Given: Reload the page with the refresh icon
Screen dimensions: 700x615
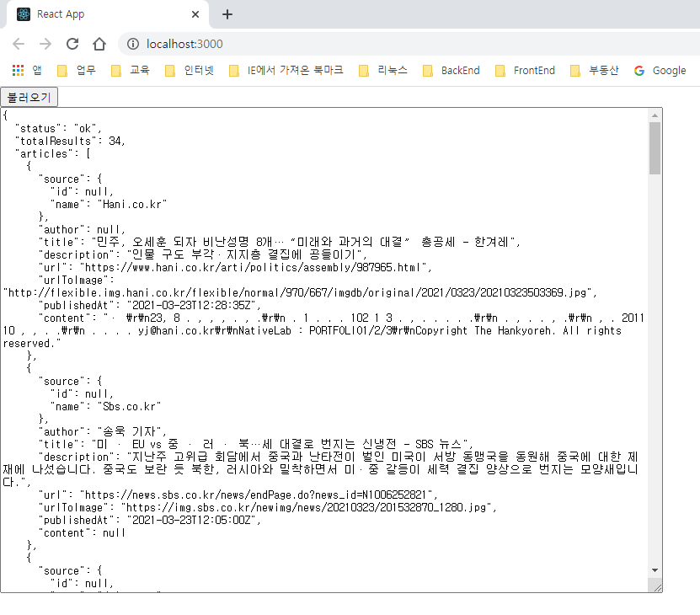Looking at the screenshot, I should [x=72, y=44].
